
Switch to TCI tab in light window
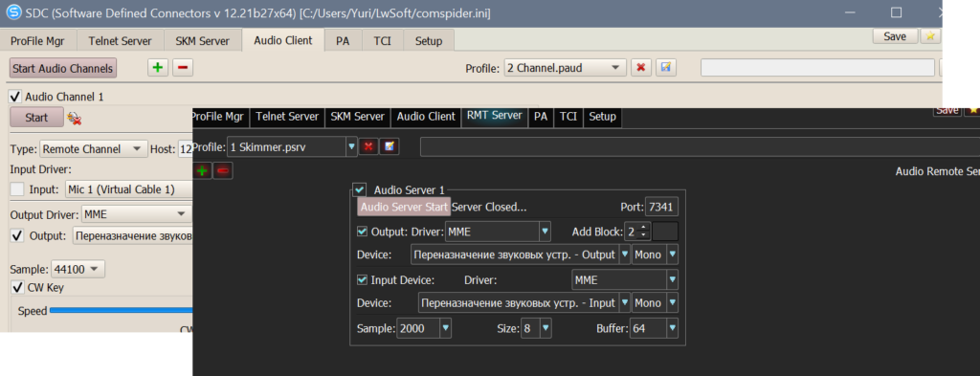click(383, 41)
